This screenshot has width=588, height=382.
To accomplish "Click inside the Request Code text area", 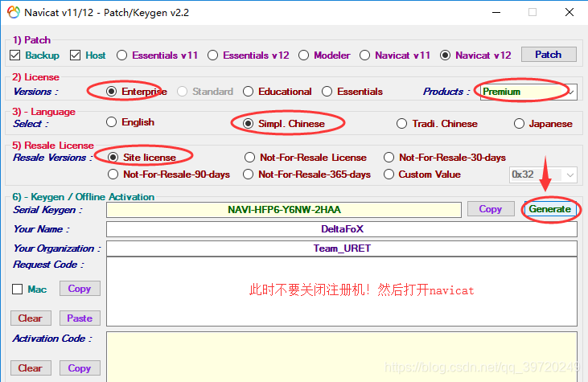I will pos(342,292).
